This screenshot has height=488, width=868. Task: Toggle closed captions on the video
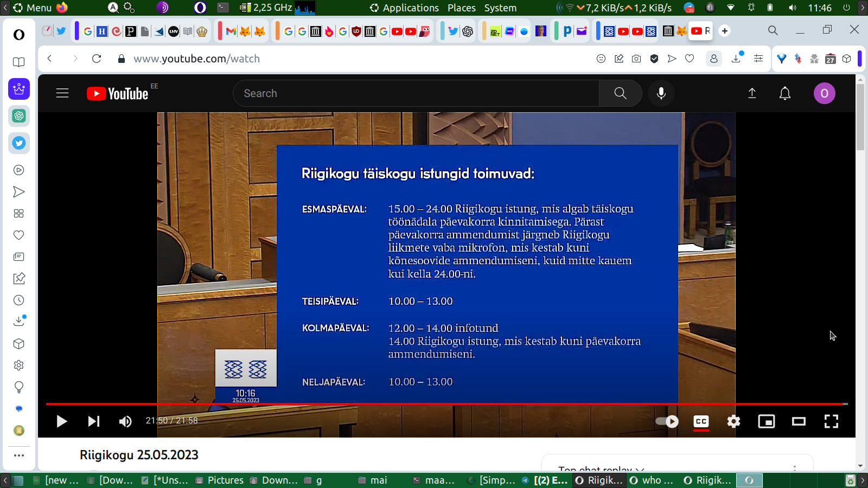pos(701,421)
